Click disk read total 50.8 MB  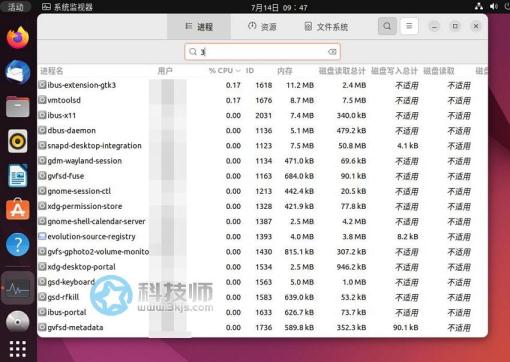coord(352,146)
